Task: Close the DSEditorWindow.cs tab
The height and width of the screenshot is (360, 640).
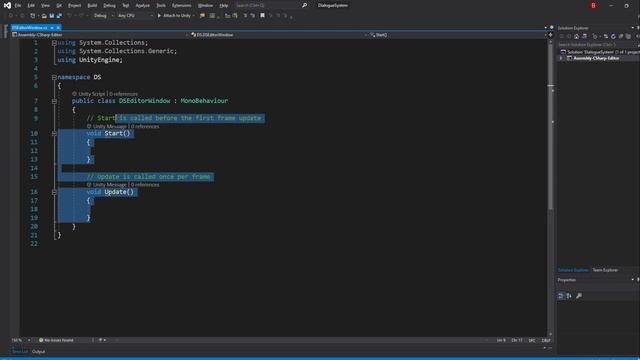Action: tap(58, 28)
